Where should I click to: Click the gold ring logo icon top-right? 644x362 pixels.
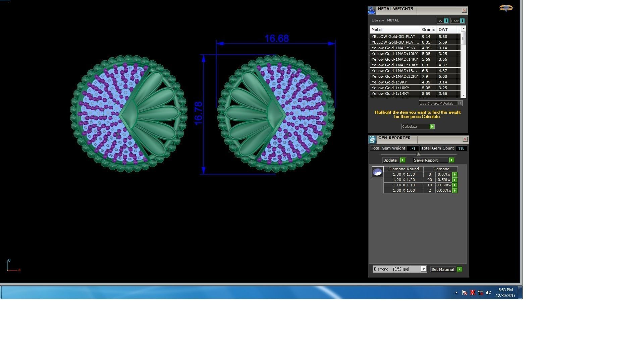pos(506,8)
